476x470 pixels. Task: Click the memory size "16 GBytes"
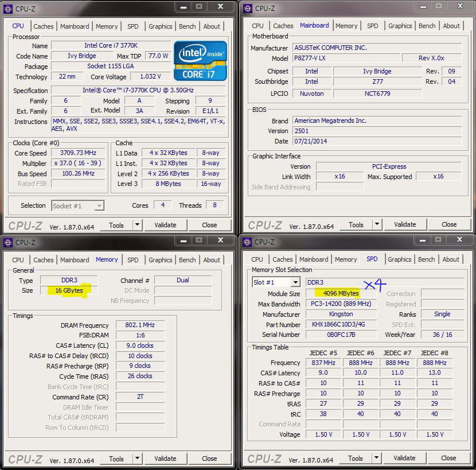coord(69,290)
